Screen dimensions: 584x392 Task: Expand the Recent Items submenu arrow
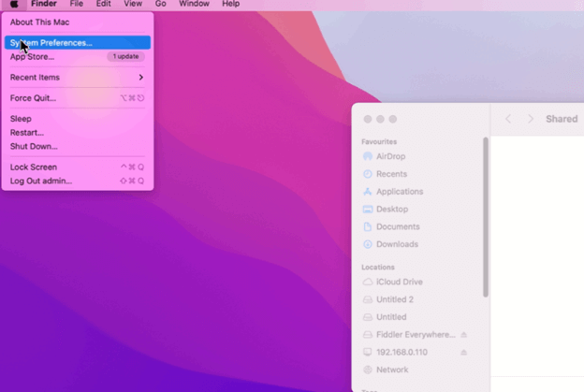[x=140, y=78]
